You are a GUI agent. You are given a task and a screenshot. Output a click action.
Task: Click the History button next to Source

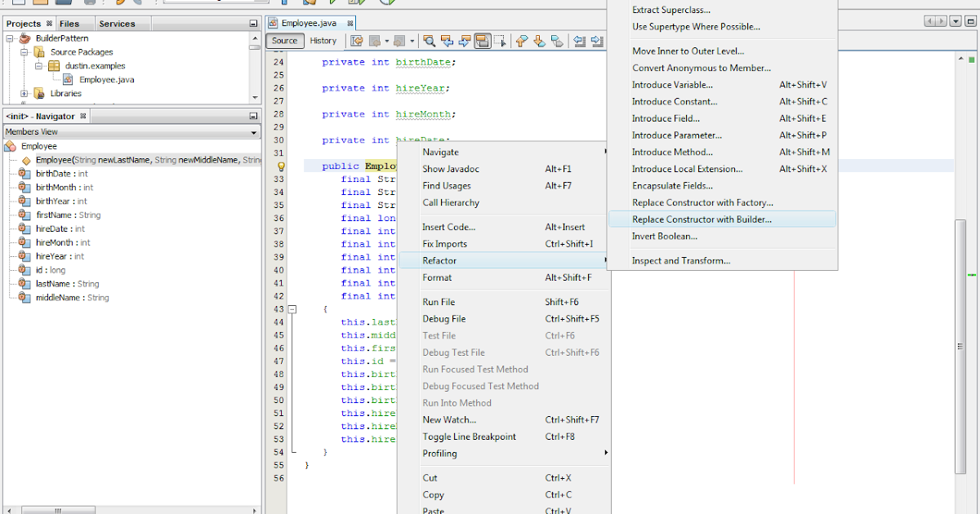click(x=323, y=40)
